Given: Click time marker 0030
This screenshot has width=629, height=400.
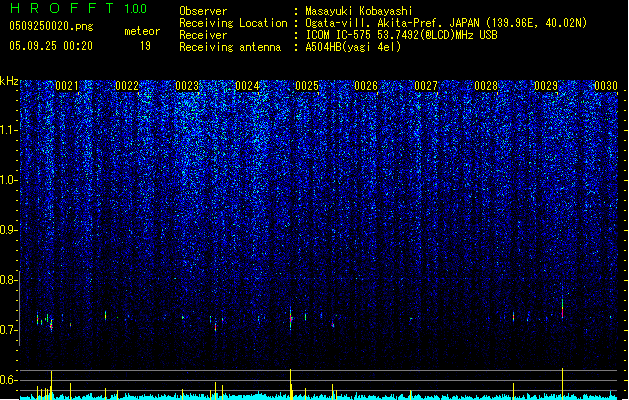Looking at the screenshot, I should coord(606,86).
